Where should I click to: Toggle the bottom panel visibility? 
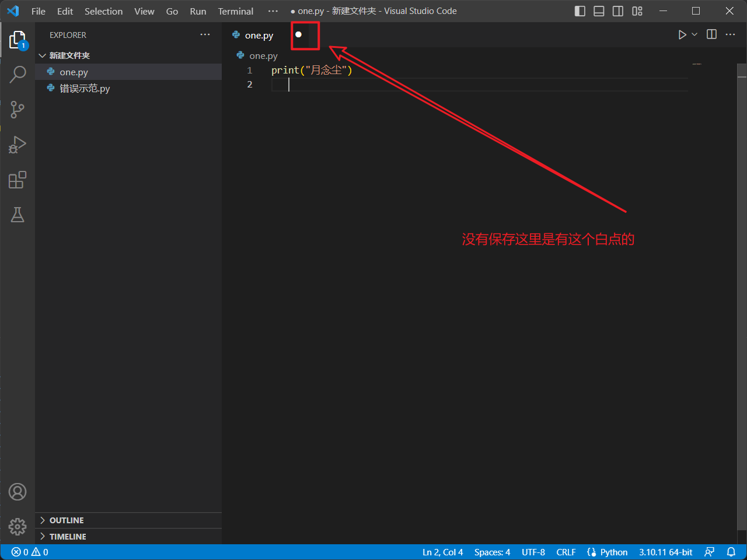coord(599,11)
